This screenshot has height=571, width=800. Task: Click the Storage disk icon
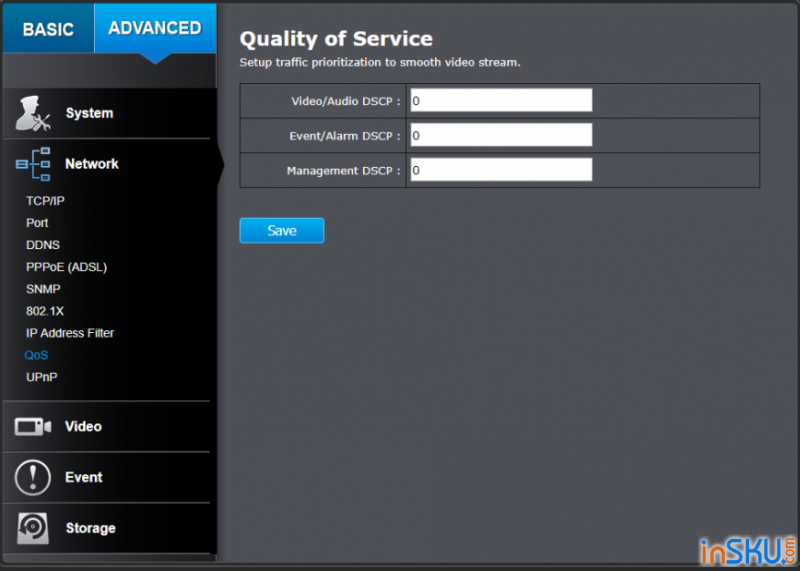33,528
